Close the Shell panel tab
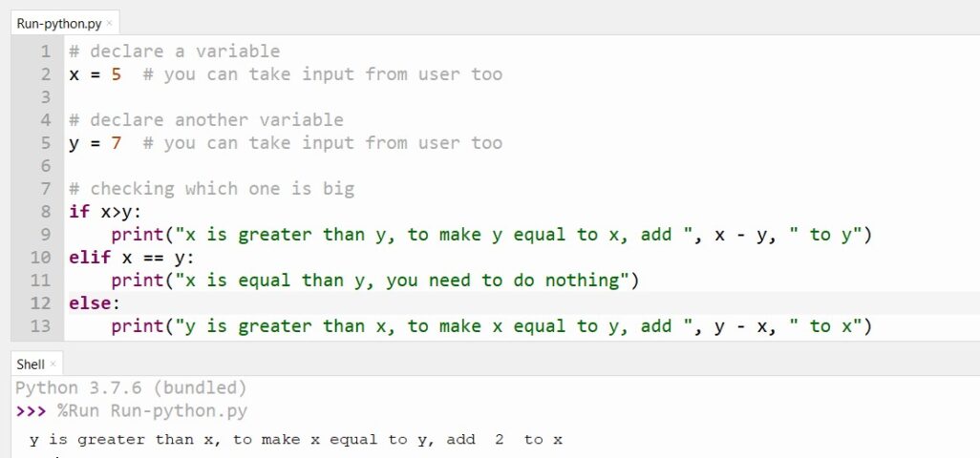Image resolution: width=980 pixels, height=458 pixels. click(x=53, y=364)
